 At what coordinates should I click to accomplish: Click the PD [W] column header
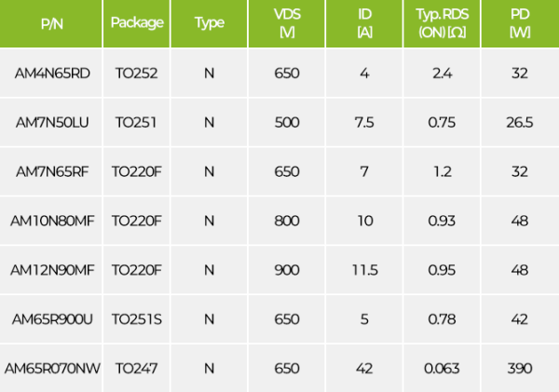[520, 23]
